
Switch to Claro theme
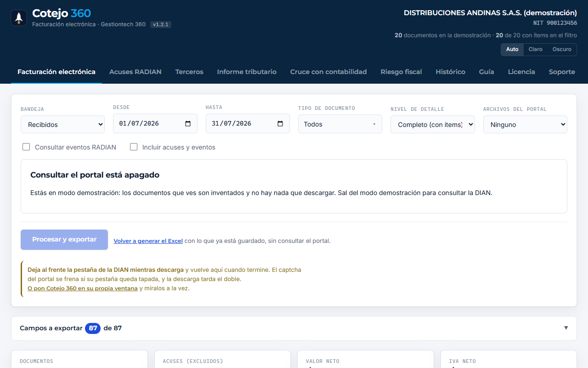point(535,49)
